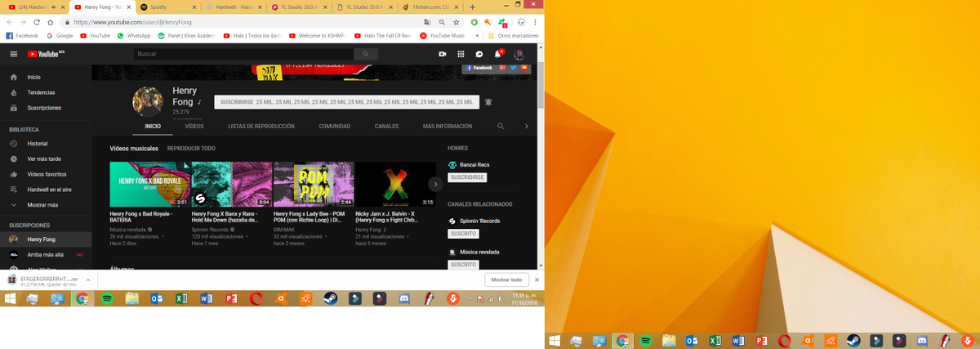Open the COMUNIDAD channel tab
Image resolution: width=980 pixels, height=349 pixels.
(335, 127)
